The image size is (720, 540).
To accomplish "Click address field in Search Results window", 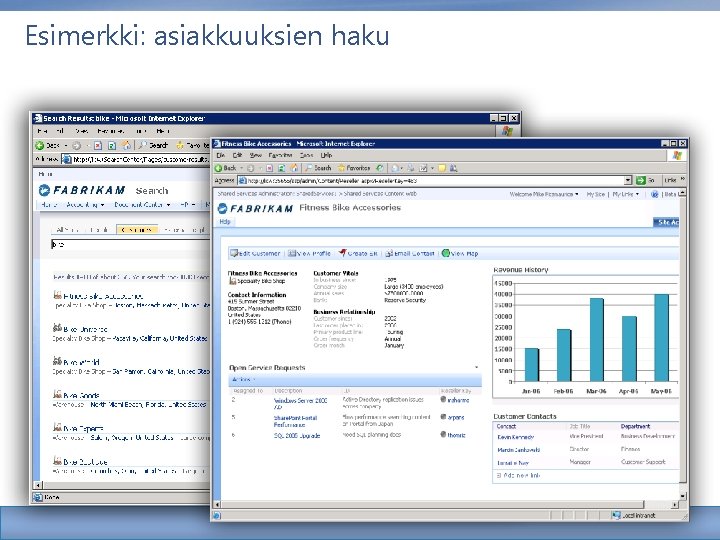I will [x=136, y=159].
